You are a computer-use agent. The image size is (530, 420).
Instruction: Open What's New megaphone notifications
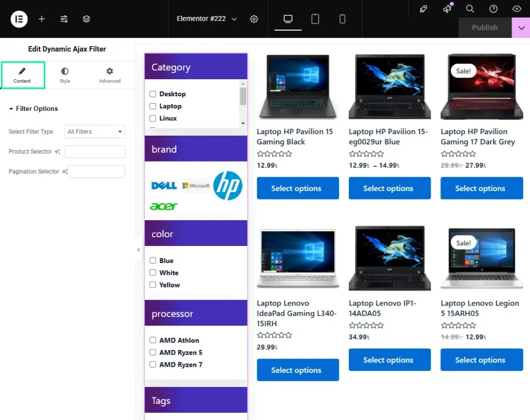click(447, 9)
